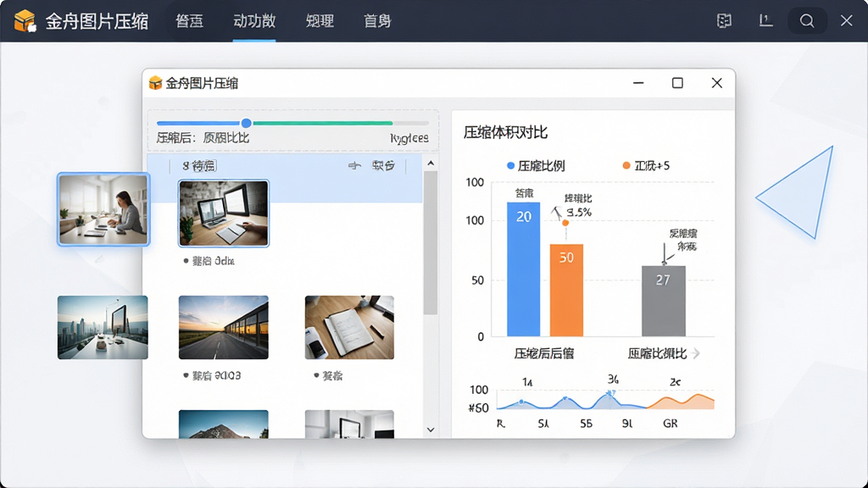868x488 pixels.
Task: Click the value text at right below slider
Action: pos(409,138)
